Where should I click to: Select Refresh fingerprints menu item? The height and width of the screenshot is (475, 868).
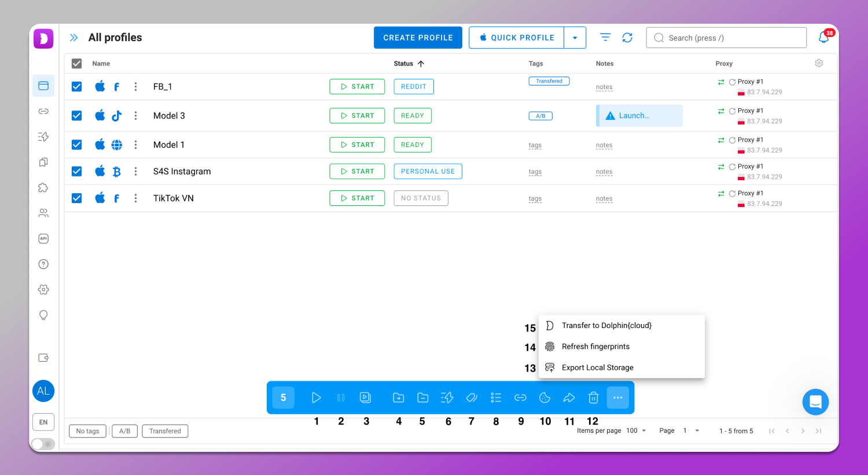tap(595, 347)
